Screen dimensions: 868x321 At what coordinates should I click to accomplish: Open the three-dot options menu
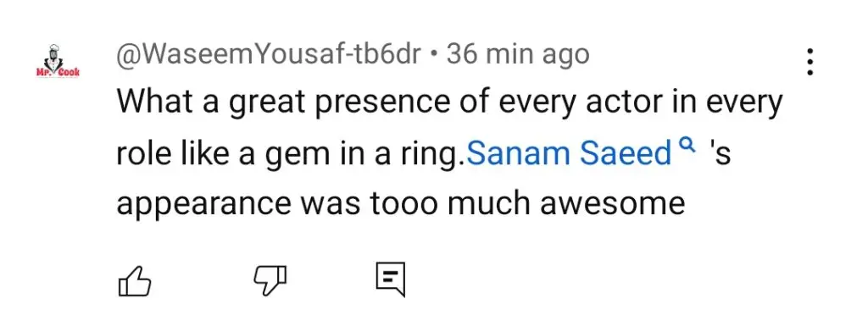810,62
